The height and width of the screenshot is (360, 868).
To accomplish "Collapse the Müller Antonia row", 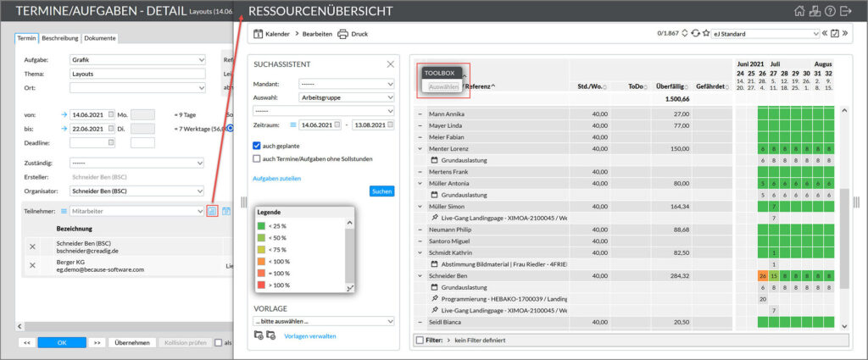I will 420,183.
